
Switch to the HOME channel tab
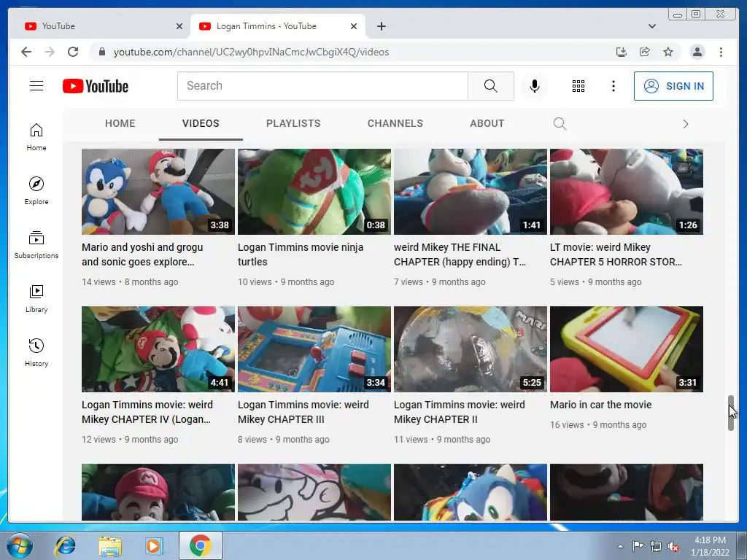(x=120, y=123)
